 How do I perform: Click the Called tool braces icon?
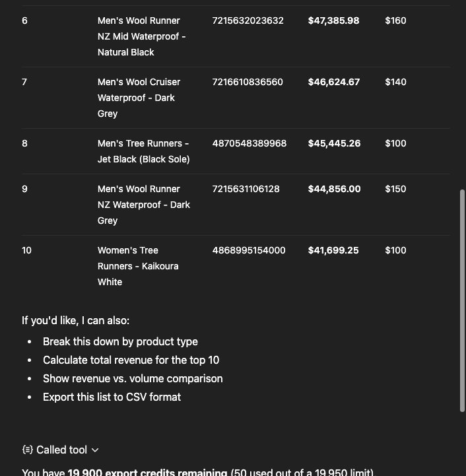[x=27, y=450]
